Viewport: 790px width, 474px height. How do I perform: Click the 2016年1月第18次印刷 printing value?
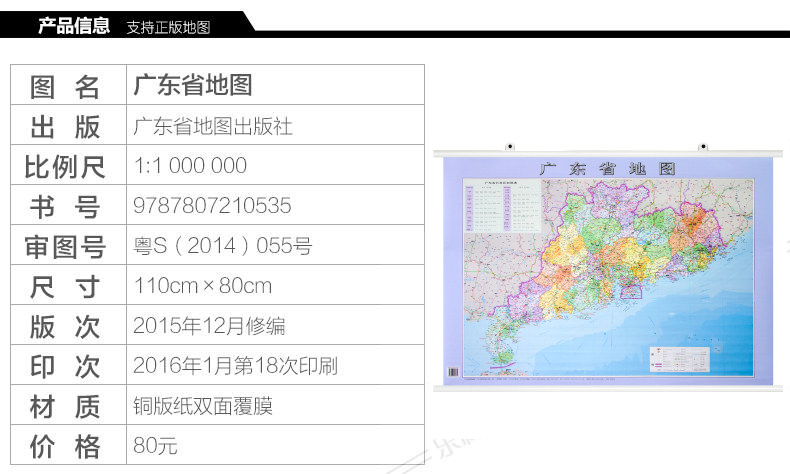[x=235, y=366]
